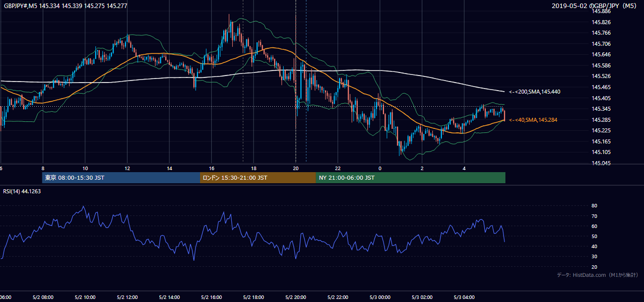Click the 5/2 08:00 time axis label
This screenshot has height=302, width=644.
(x=43, y=297)
